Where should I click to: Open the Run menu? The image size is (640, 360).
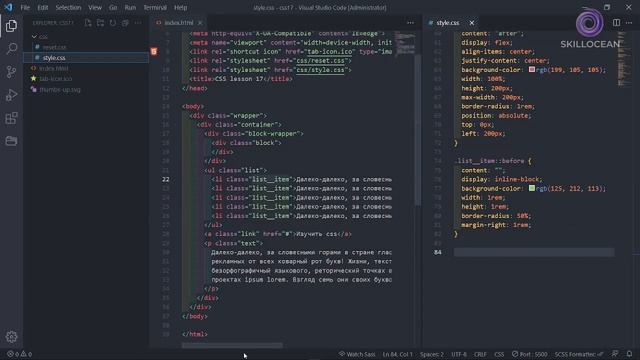(x=130, y=7)
